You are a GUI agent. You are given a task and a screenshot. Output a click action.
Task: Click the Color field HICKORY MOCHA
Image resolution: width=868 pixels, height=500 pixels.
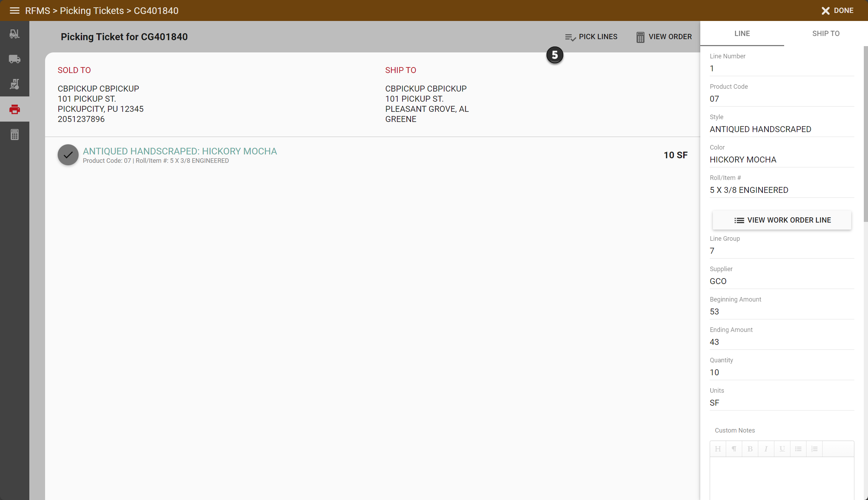782,160
